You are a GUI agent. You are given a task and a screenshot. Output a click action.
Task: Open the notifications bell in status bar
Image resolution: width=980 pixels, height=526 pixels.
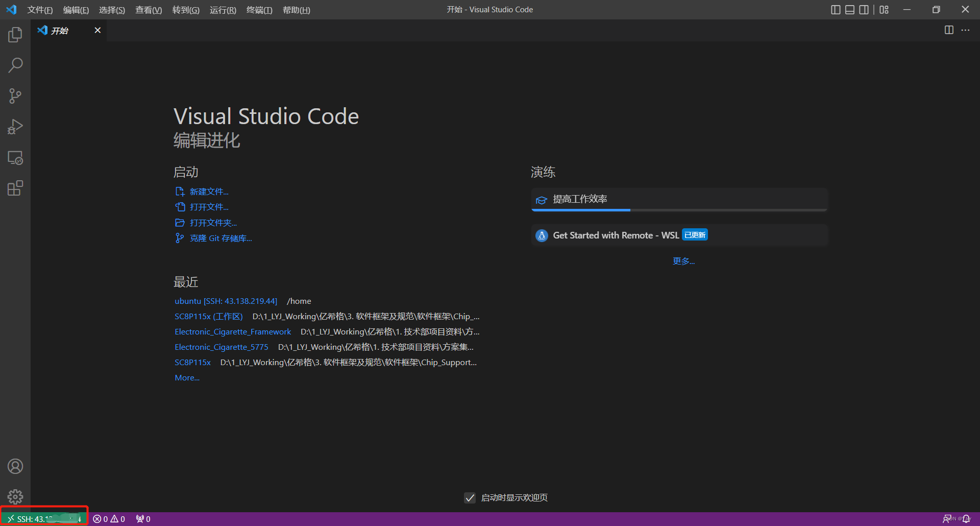(966, 519)
